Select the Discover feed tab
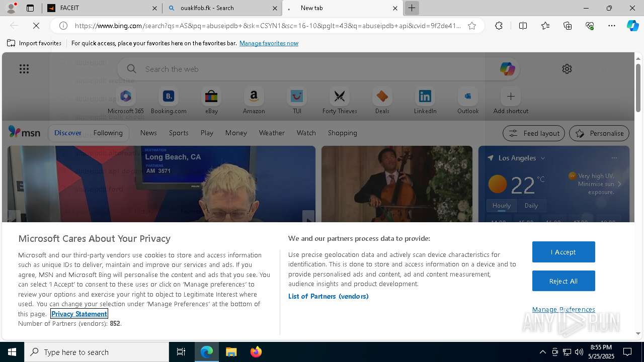The image size is (644, 362). tap(68, 133)
